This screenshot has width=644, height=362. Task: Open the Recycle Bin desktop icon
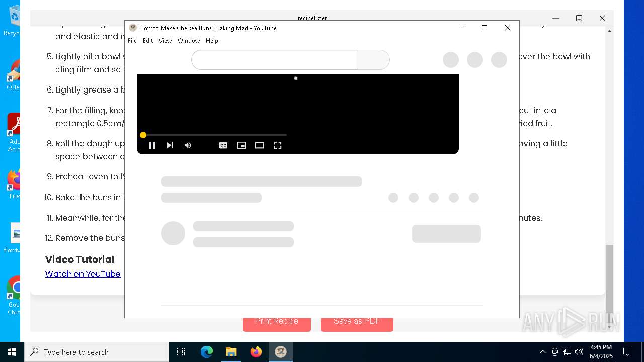click(13, 21)
